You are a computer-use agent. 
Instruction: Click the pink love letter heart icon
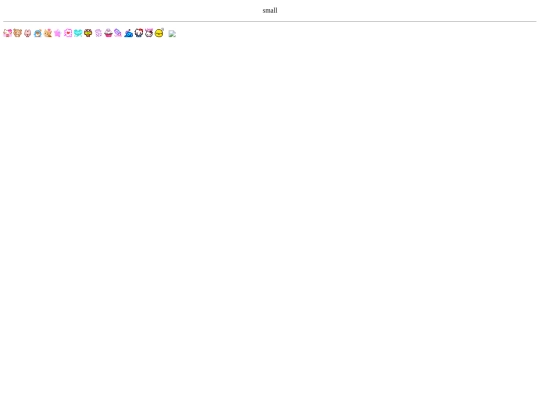point(68,33)
